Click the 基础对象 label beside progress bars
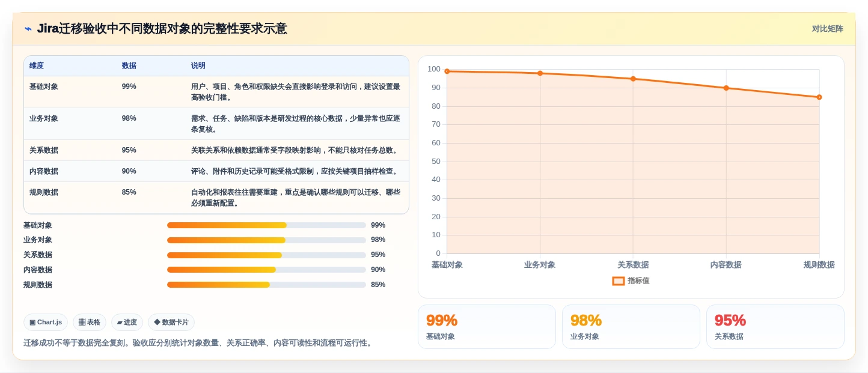This screenshot has height=373, width=868. click(38, 225)
